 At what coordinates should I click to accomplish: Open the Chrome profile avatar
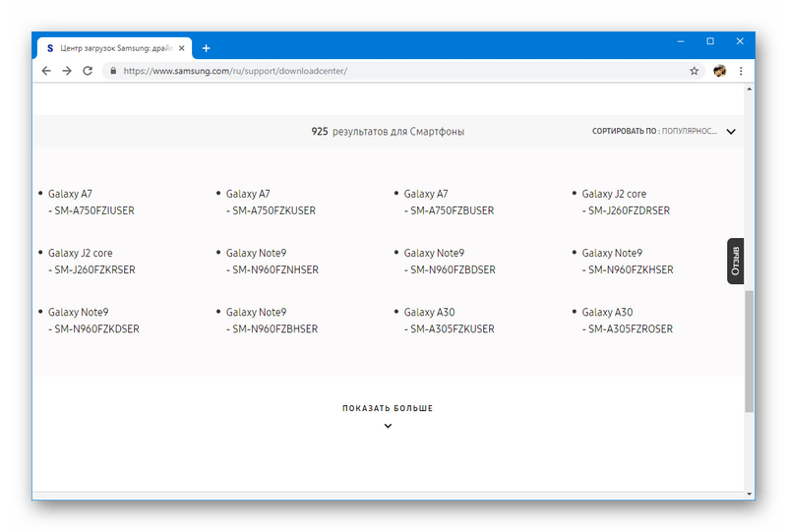click(720, 71)
